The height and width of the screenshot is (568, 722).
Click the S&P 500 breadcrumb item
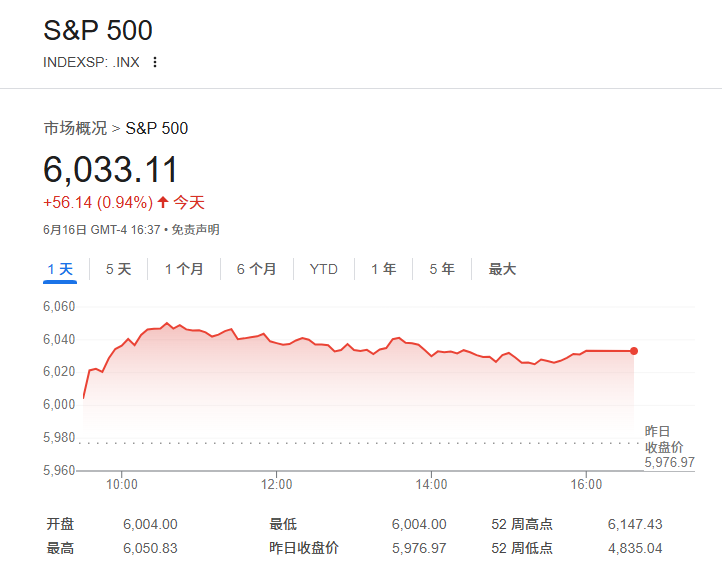pyautogui.click(x=156, y=128)
